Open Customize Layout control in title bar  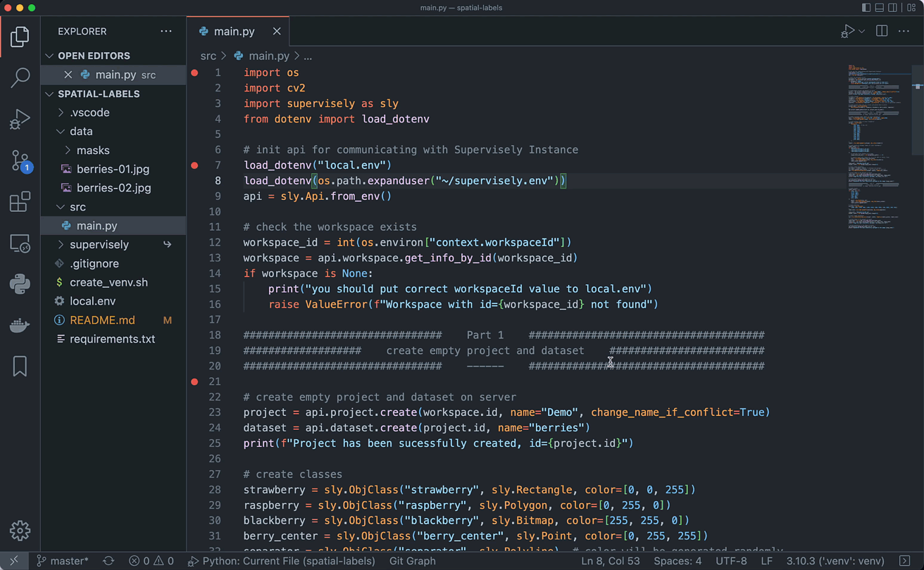click(x=911, y=8)
